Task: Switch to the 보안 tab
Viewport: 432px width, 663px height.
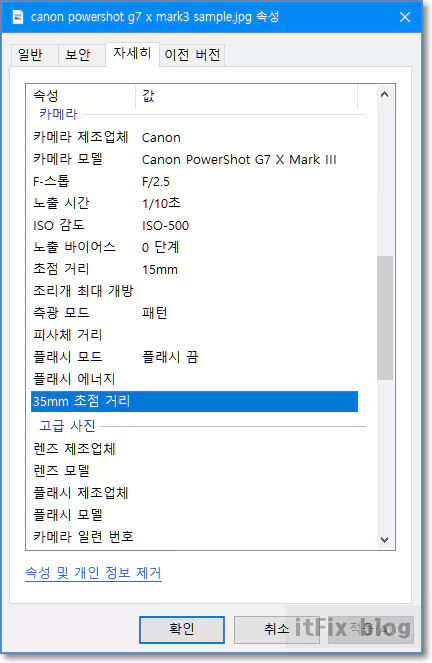Action: pyautogui.click(x=81, y=55)
